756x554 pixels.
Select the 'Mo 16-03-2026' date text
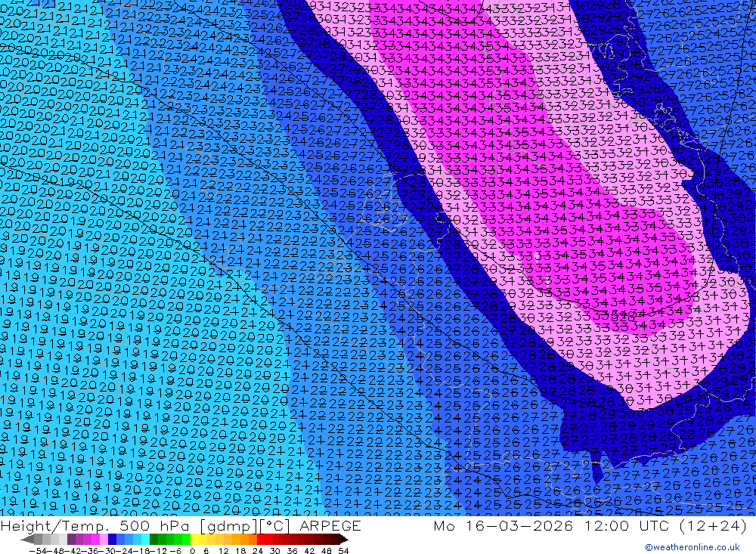coord(503,525)
